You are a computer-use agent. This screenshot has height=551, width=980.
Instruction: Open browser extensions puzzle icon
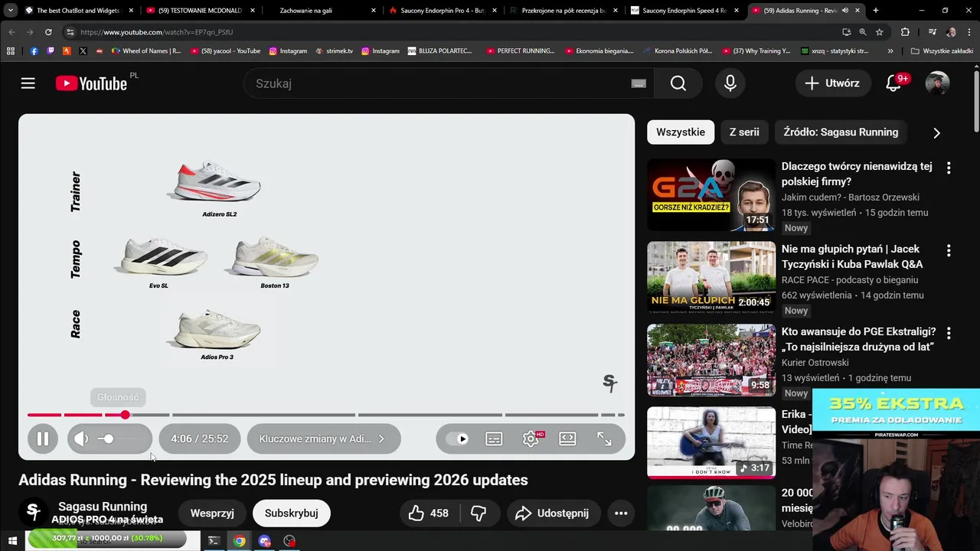coord(905,32)
